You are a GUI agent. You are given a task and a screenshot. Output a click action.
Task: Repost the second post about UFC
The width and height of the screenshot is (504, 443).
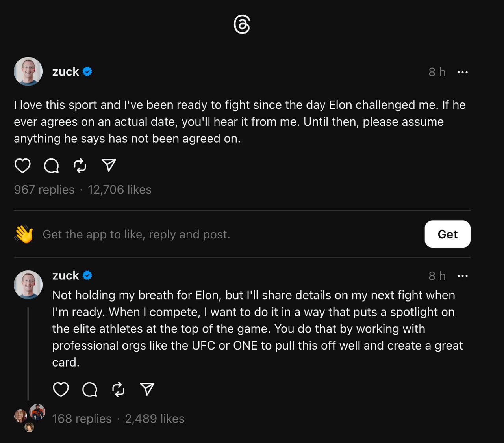[118, 389]
